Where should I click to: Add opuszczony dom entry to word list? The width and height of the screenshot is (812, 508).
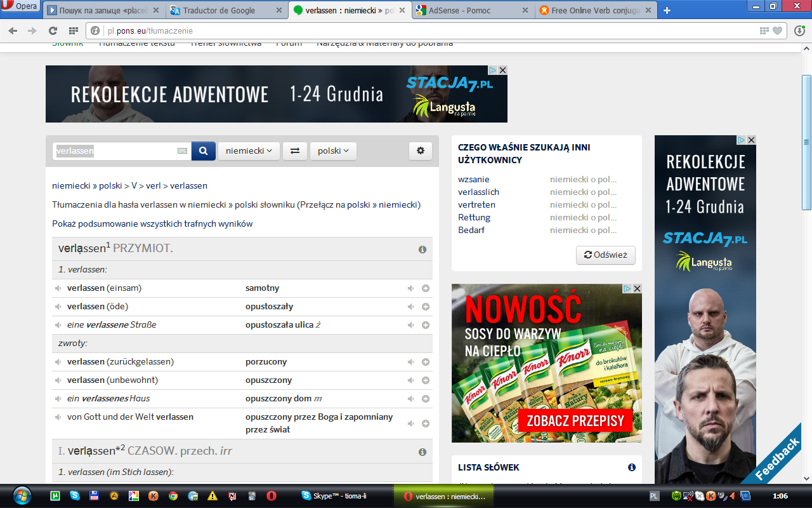pos(426,399)
